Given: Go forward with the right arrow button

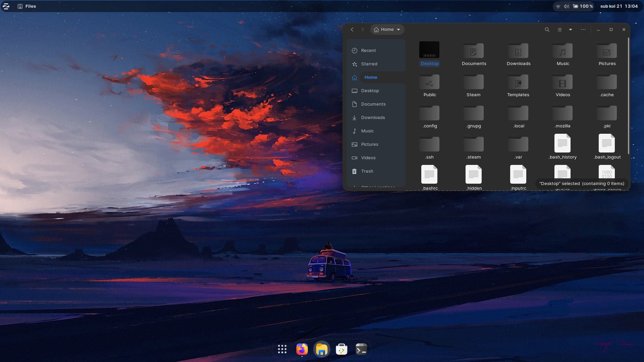Looking at the screenshot, I should click(x=363, y=29).
